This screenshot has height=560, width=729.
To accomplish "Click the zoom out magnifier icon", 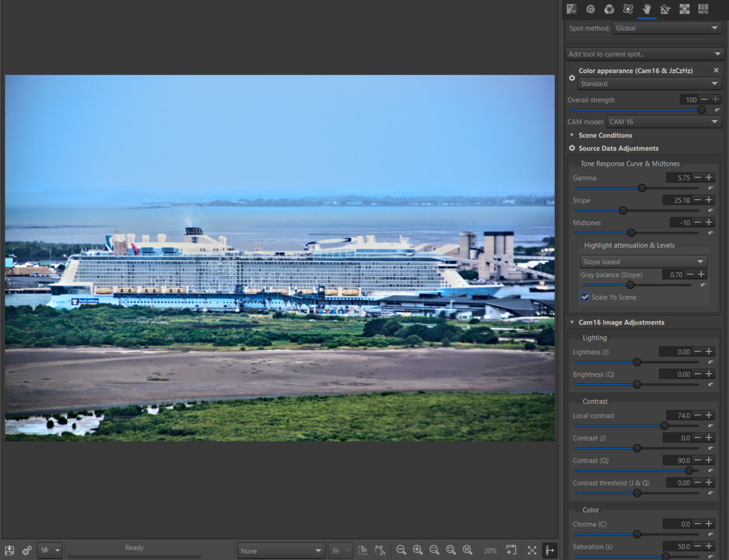I will point(401,550).
